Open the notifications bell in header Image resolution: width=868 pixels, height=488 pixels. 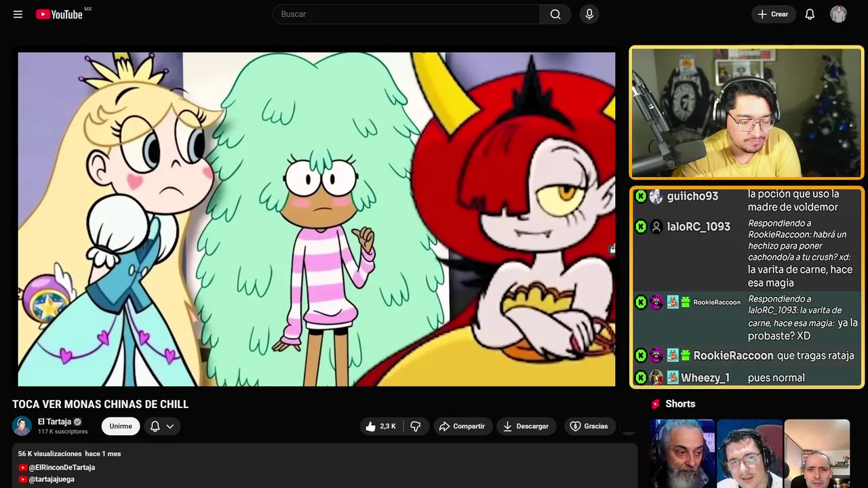point(810,14)
